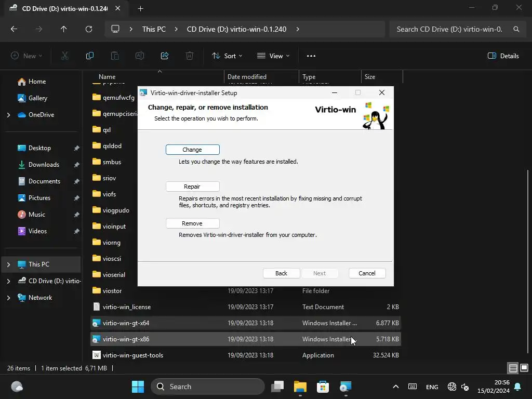Click the Change button in the Setup dialog
This screenshot has width=532, height=399.
[192, 150]
